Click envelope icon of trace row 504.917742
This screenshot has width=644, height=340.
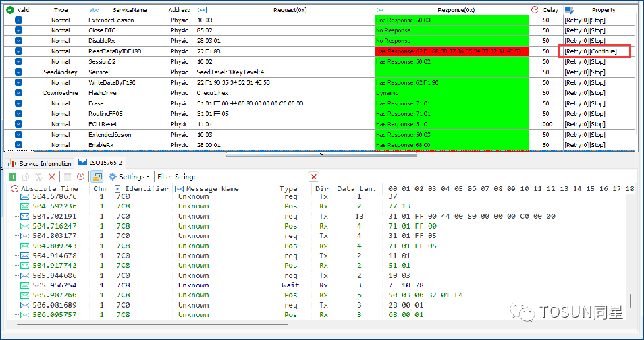click(25, 266)
